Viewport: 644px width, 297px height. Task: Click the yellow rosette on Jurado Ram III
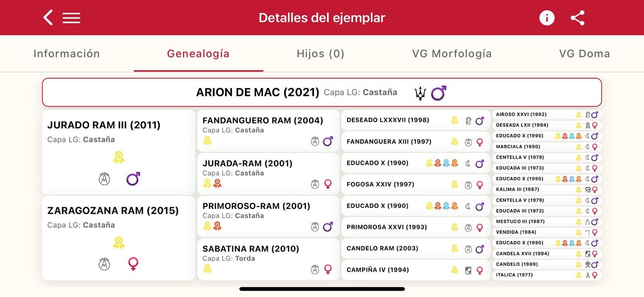119,157
